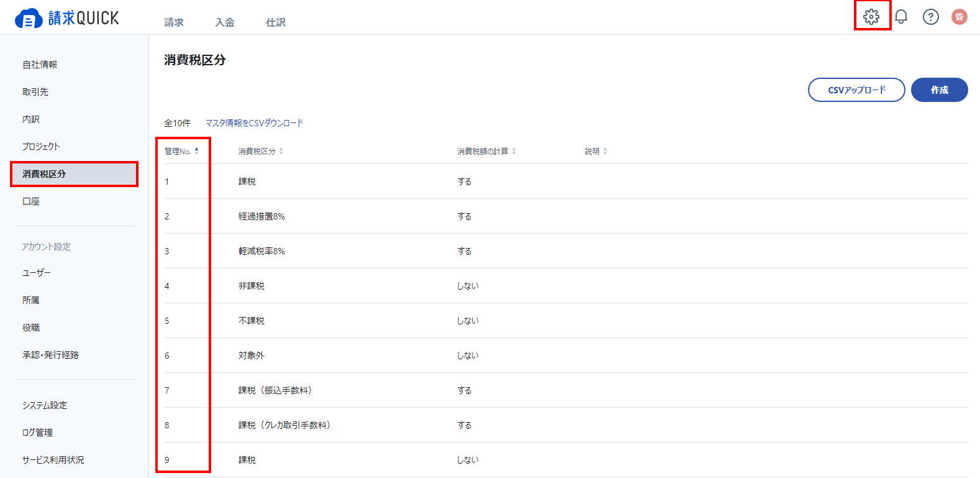Open 所属 in sidebar

coord(31,300)
